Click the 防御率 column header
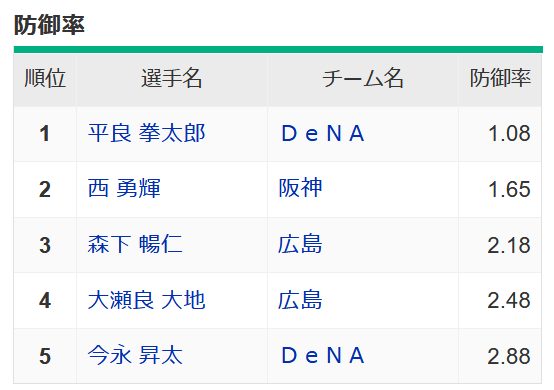This screenshot has height=390, width=554. pyautogui.click(x=500, y=79)
